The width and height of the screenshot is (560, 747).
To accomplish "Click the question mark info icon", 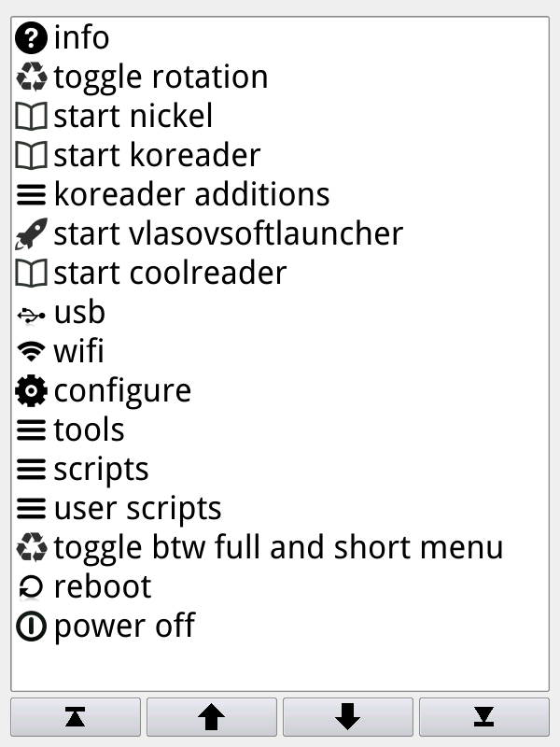I will 32,38.
